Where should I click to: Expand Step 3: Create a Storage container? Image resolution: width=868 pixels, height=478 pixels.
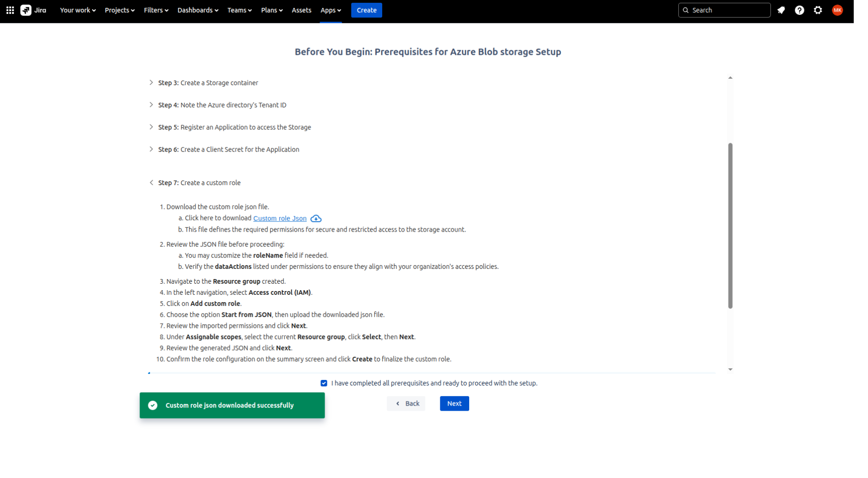point(151,82)
